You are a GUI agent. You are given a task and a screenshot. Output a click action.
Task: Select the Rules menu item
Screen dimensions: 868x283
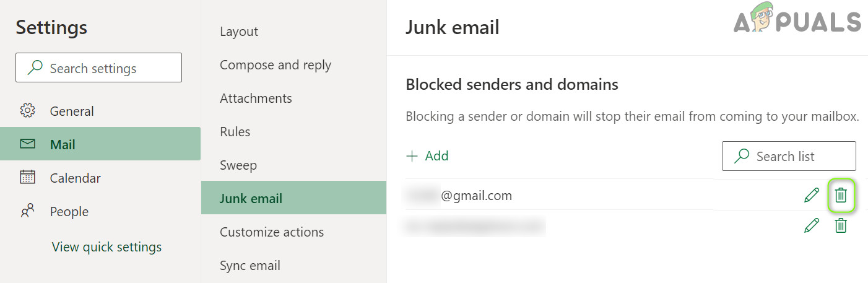click(x=235, y=132)
